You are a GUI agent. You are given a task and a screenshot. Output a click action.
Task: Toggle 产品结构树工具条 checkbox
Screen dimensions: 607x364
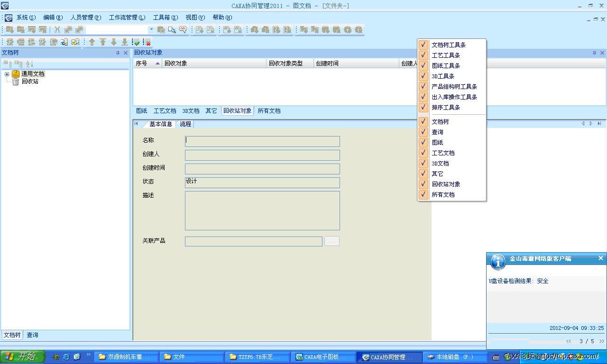pos(423,87)
